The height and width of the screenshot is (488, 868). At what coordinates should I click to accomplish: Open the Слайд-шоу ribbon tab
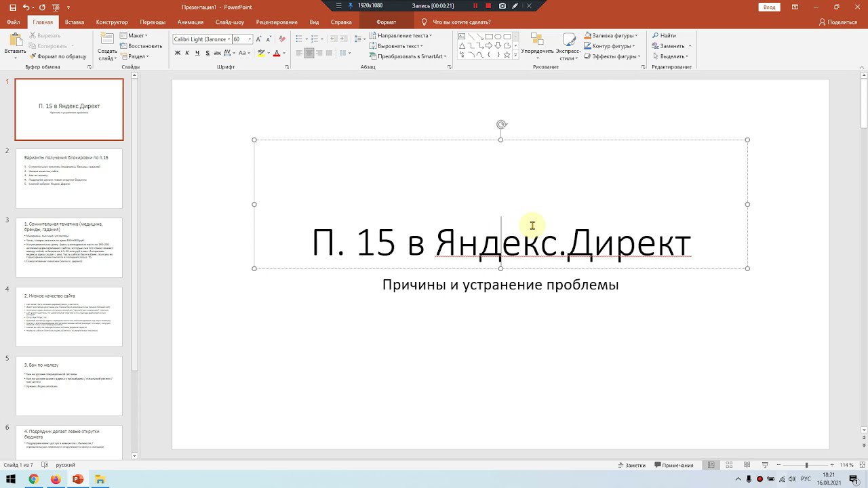pyautogui.click(x=230, y=22)
